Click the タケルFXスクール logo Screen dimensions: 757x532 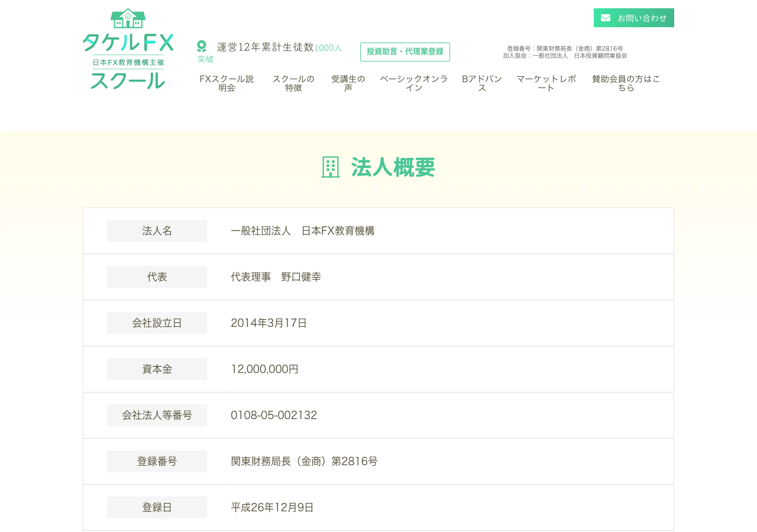(128, 49)
